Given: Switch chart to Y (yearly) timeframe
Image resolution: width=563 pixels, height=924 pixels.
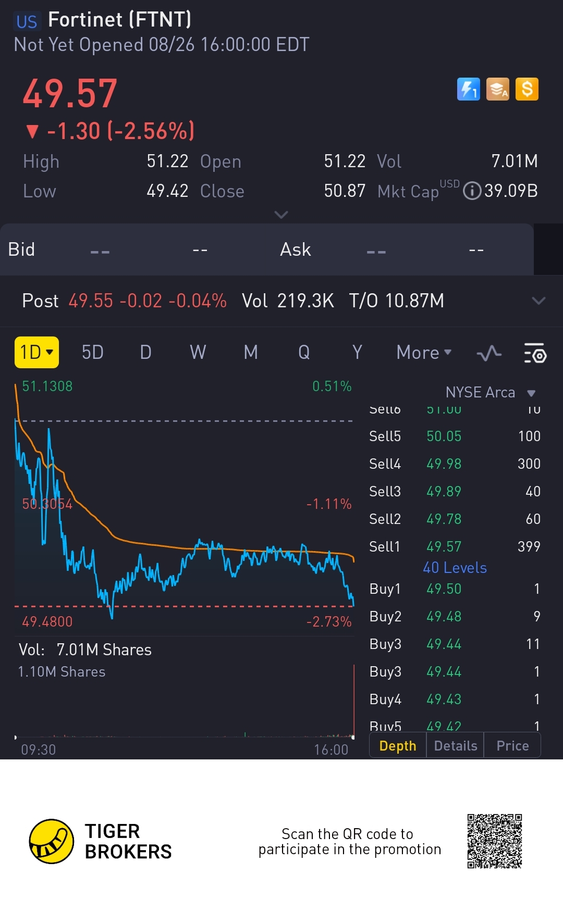Looking at the screenshot, I should [357, 353].
